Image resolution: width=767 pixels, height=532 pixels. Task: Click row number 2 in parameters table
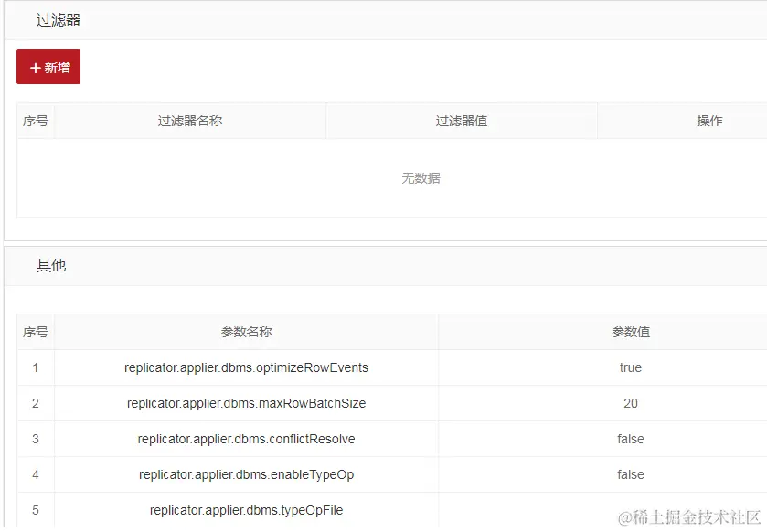click(x=36, y=403)
